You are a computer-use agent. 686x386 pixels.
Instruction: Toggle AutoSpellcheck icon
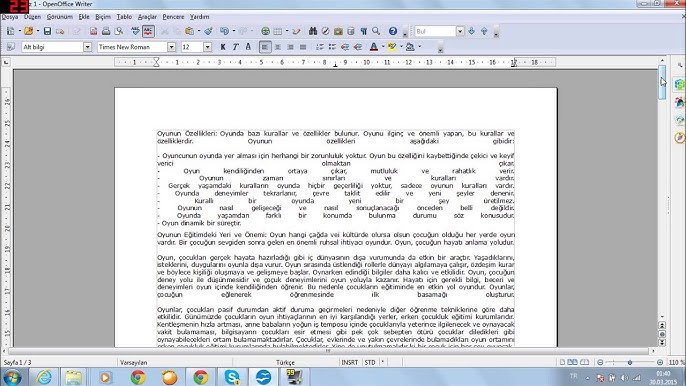[148, 32]
